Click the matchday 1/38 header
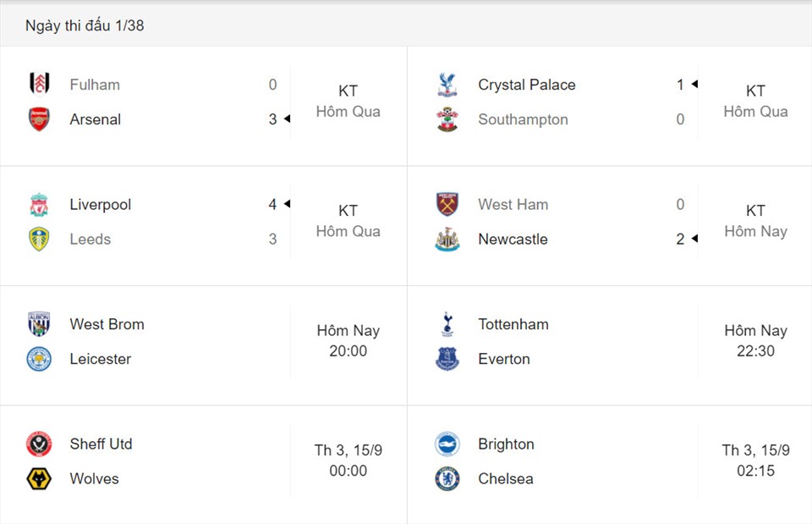This screenshot has width=812, height=524. (85, 25)
